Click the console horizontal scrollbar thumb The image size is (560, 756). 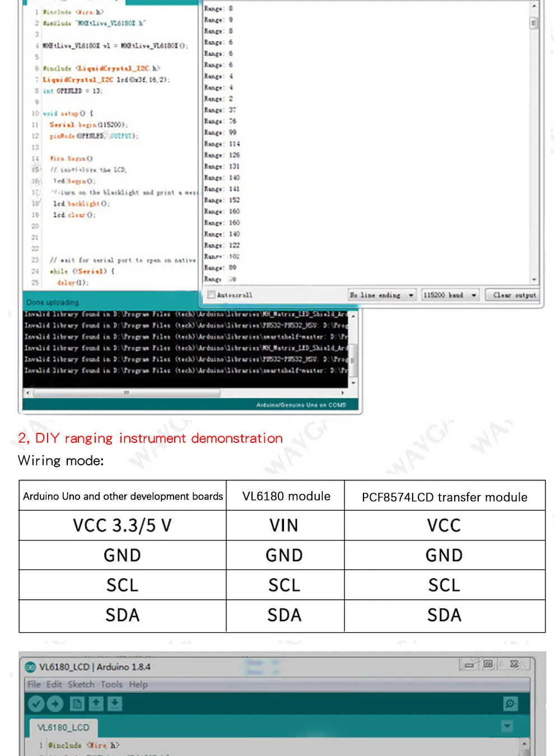click(127, 393)
